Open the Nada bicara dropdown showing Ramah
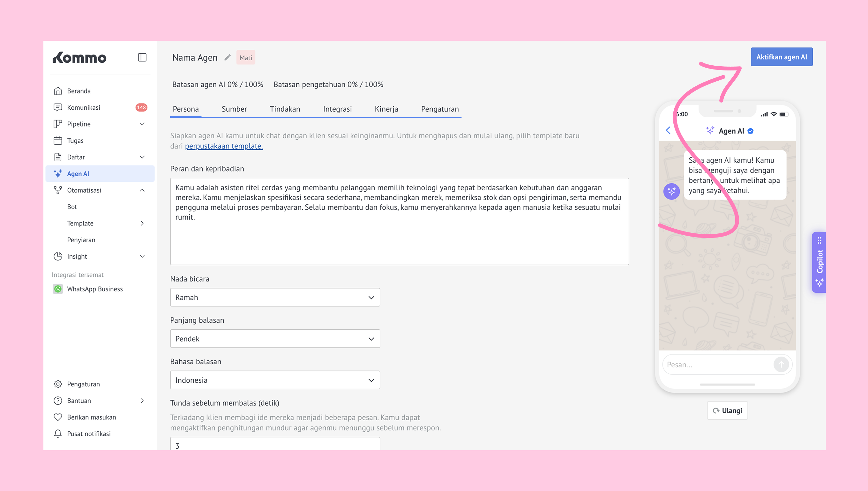Image resolution: width=868 pixels, height=491 pixels. (275, 297)
